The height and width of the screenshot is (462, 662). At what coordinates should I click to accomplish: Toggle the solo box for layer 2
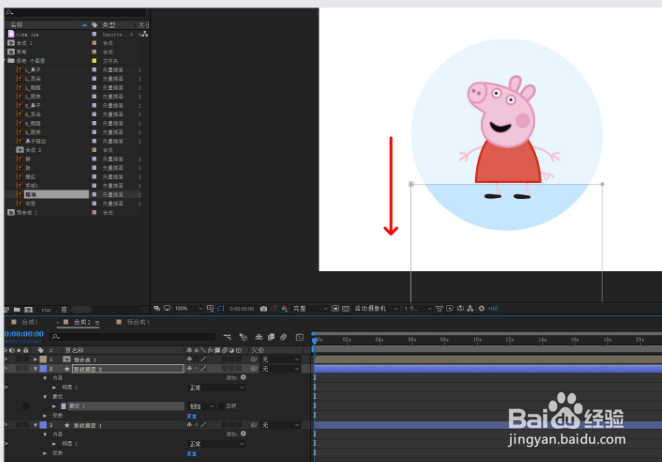point(19,369)
